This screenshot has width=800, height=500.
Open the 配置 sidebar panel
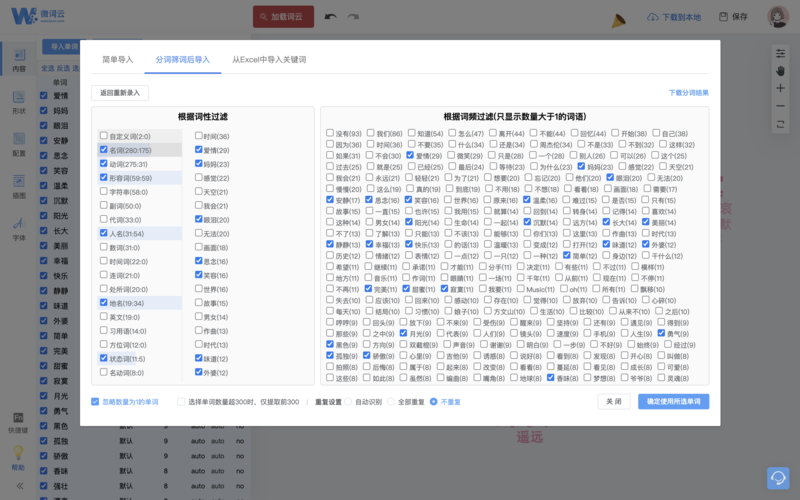point(19,144)
